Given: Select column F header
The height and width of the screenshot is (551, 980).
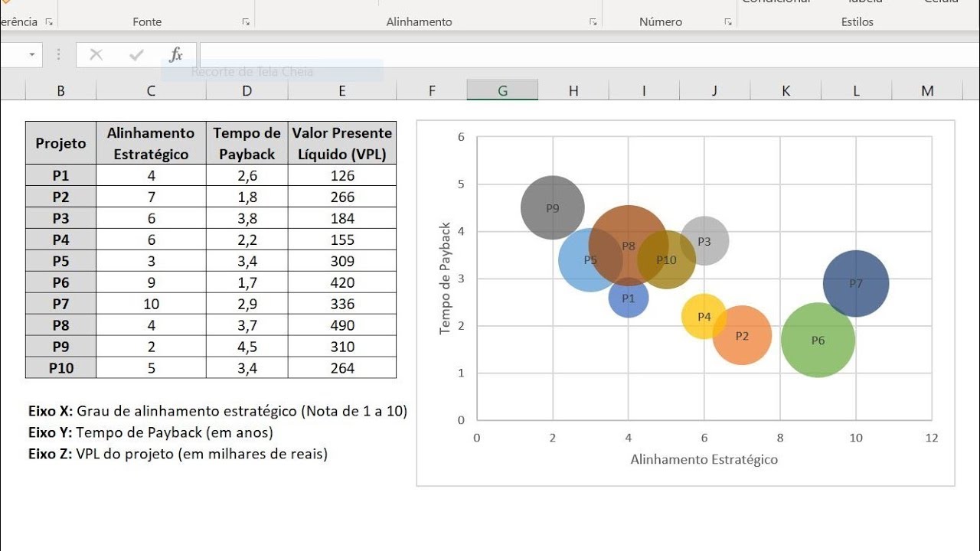Looking at the screenshot, I should click(432, 91).
